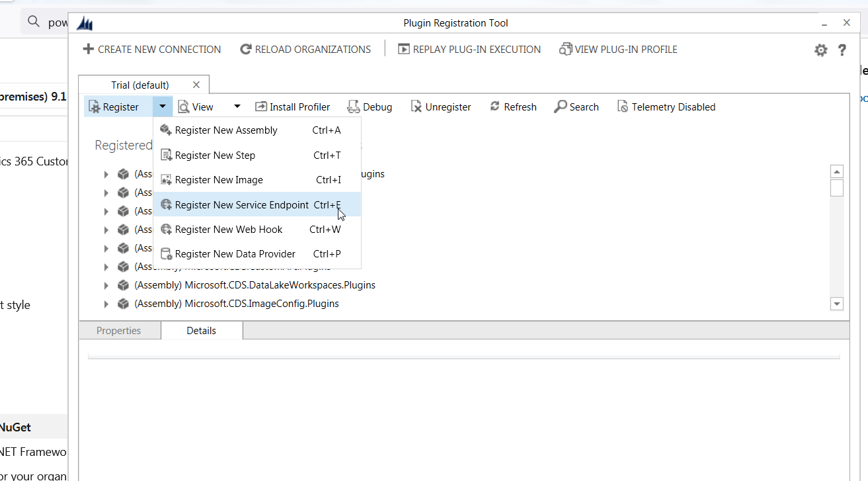The width and height of the screenshot is (868, 481).
Task: Click the Microsoft.CDS.ImageConfig.Plugins assembly cube icon
Action: click(x=123, y=304)
